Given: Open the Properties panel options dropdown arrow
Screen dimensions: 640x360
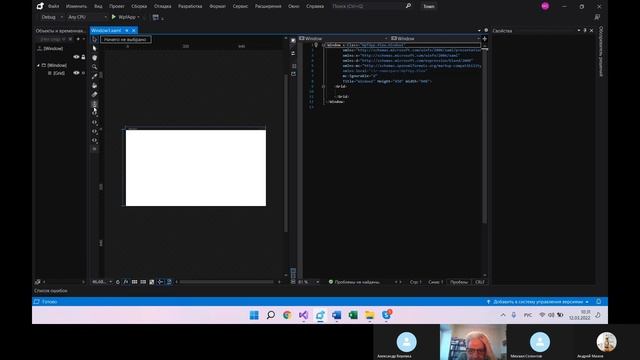Looking at the screenshot, I should pos(579,31).
